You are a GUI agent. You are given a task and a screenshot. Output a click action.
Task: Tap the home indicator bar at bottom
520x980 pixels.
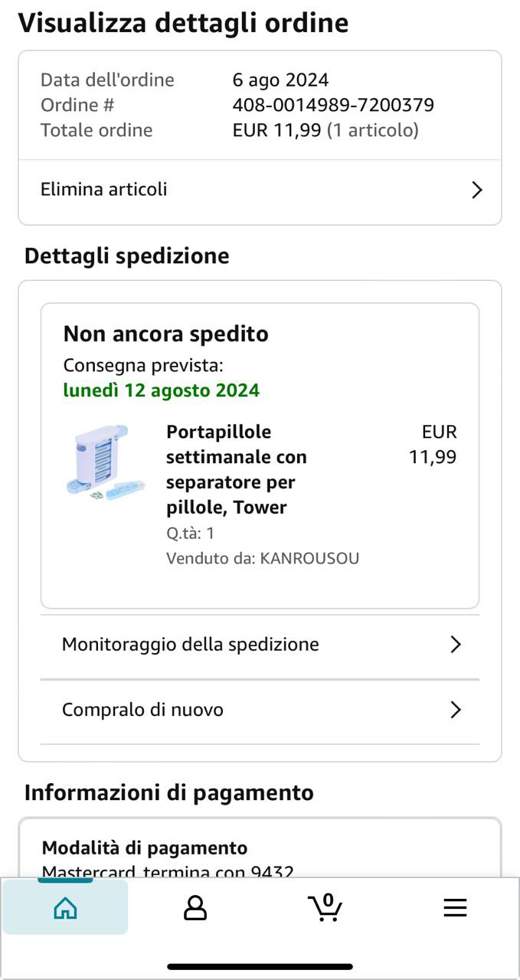[260, 967]
